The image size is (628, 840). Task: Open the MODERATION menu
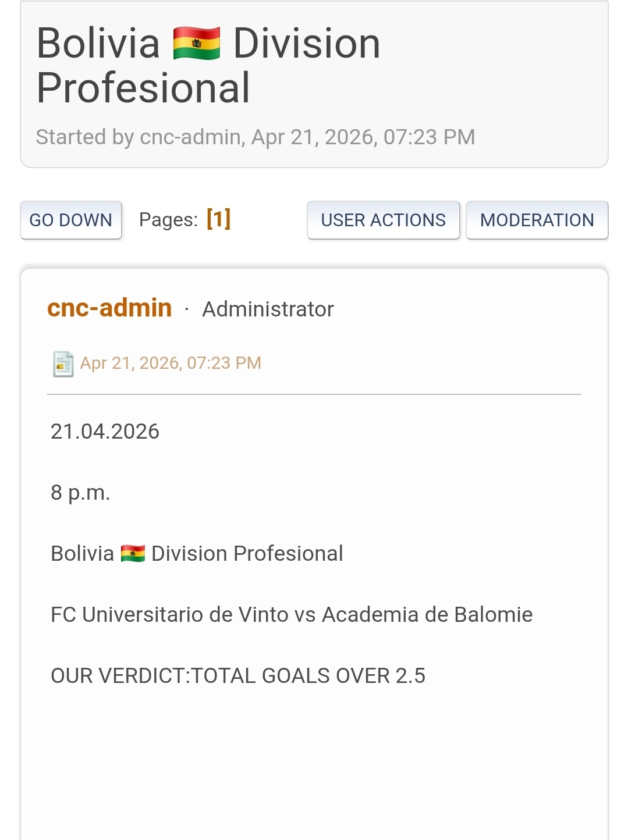coord(537,220)
